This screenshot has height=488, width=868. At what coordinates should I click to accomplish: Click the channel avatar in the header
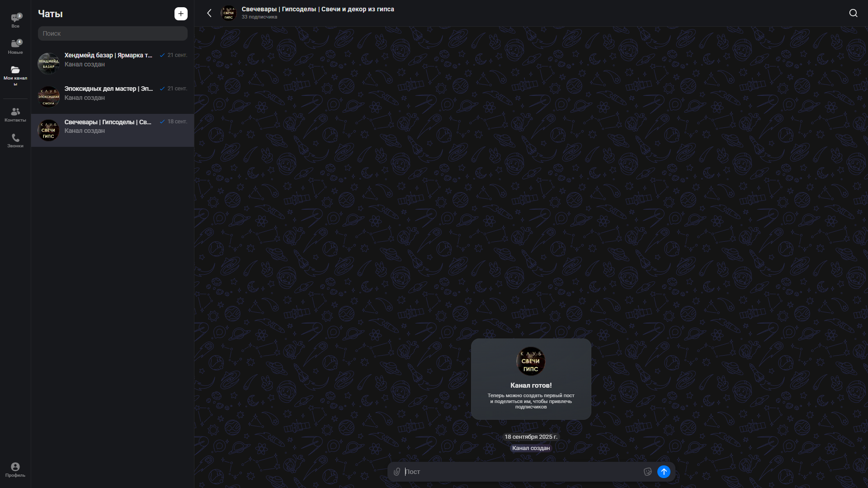coord(229,13)
